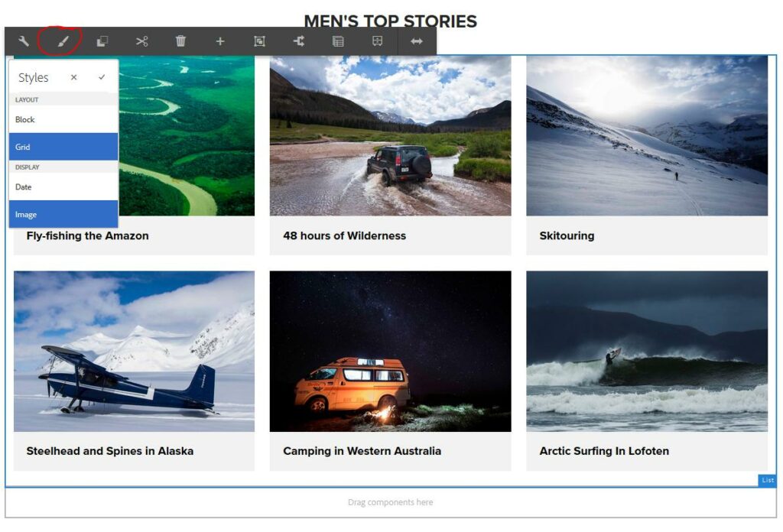Open the Skitouring story title
This screenshot has height=532, width=783.
[567, 235]
